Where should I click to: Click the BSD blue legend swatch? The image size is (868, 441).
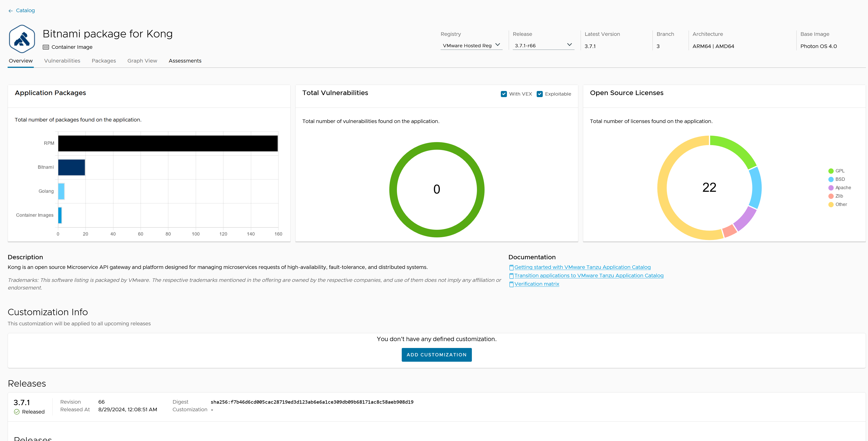831,179
